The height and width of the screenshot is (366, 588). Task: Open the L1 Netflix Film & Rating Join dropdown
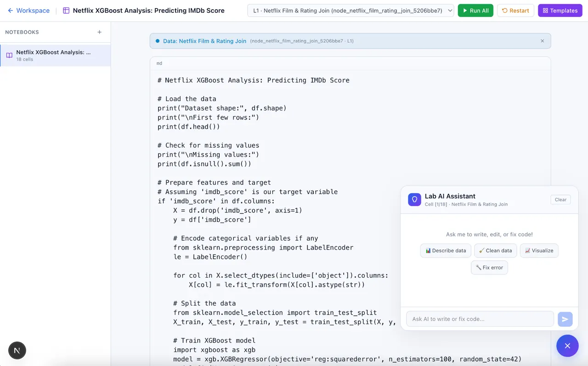(x=351, y=11)
